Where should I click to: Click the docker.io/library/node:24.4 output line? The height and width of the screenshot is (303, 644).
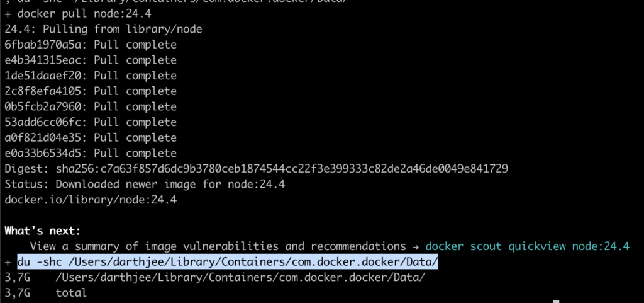[91, 200]
